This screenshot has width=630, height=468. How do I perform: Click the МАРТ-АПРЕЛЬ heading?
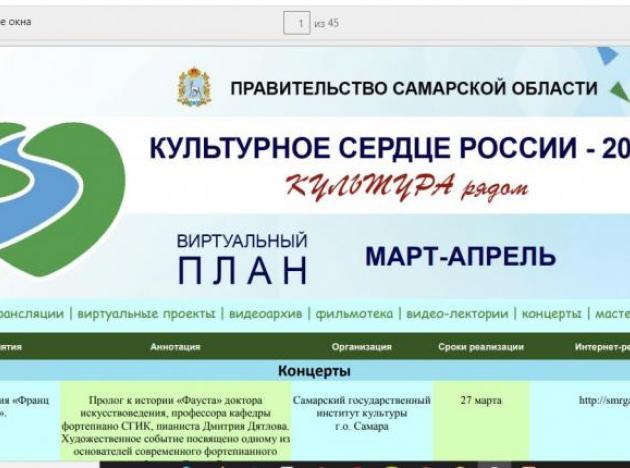[460, 256]
